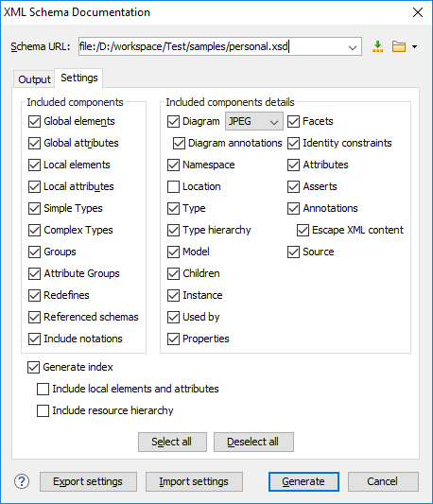Screen dimensions: 433x504
Task: Check Include local elements and attributes
Action: pyautogui.click(x=43, y=389)
